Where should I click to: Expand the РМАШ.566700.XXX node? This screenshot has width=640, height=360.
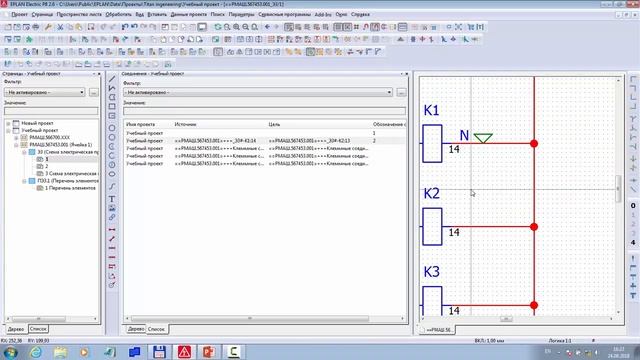pyautogui.click(x=16, y=138)
